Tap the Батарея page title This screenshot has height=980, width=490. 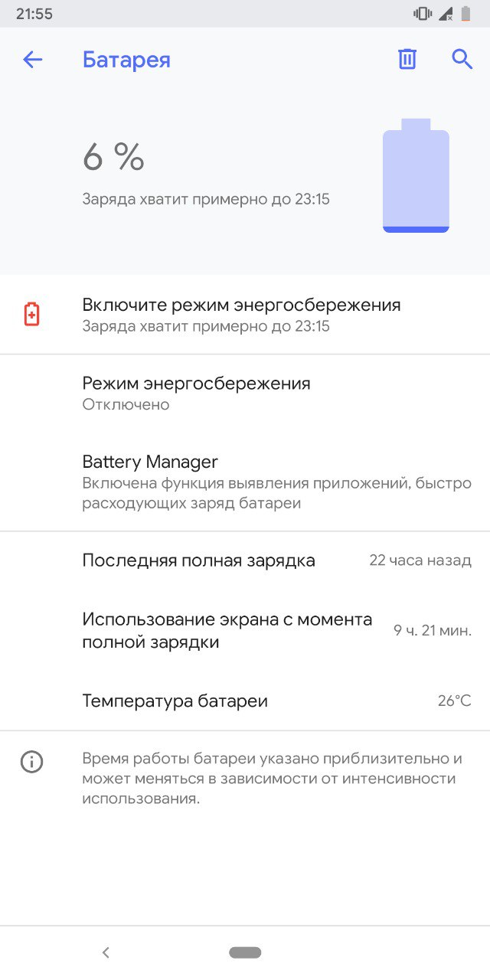click(126, 60)
